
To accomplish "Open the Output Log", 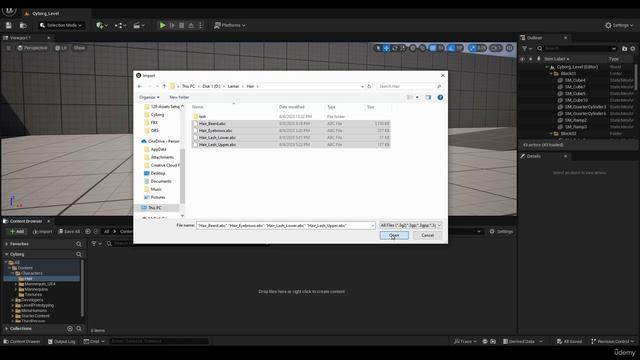I will coord(61,341).
